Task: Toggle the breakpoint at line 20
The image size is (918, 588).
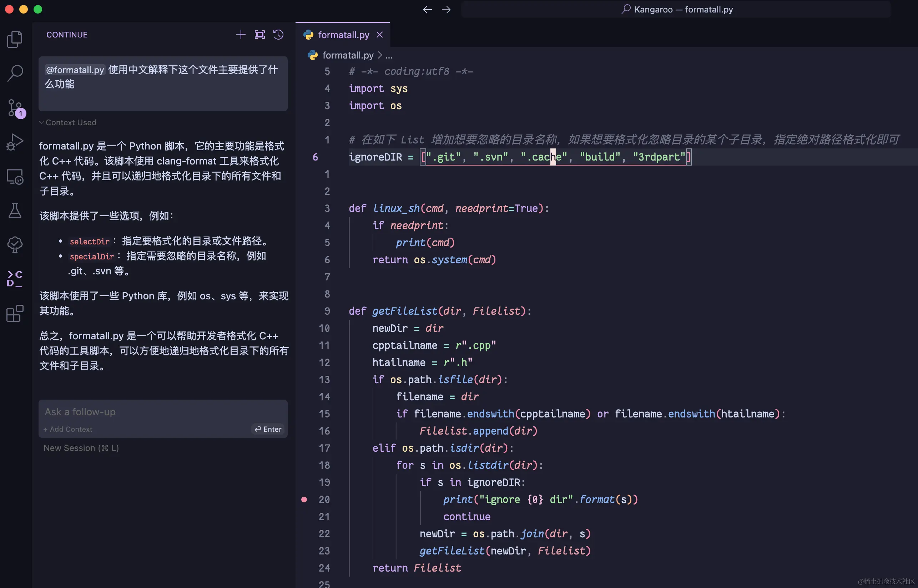Action: point(304,500)
